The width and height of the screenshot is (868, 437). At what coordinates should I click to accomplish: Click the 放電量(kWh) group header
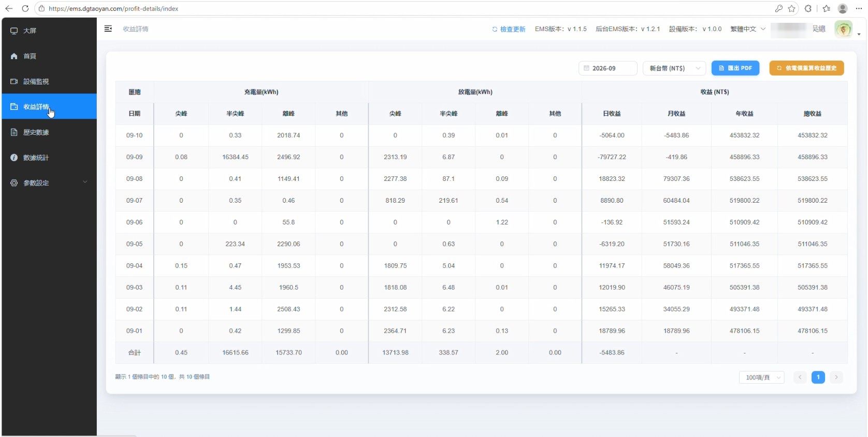[475, 92]
